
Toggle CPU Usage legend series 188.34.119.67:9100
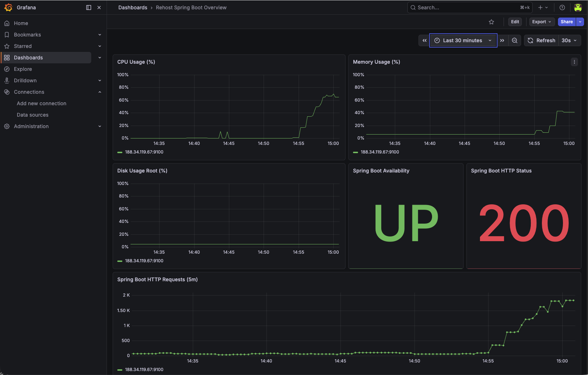(x=144, y=152)
